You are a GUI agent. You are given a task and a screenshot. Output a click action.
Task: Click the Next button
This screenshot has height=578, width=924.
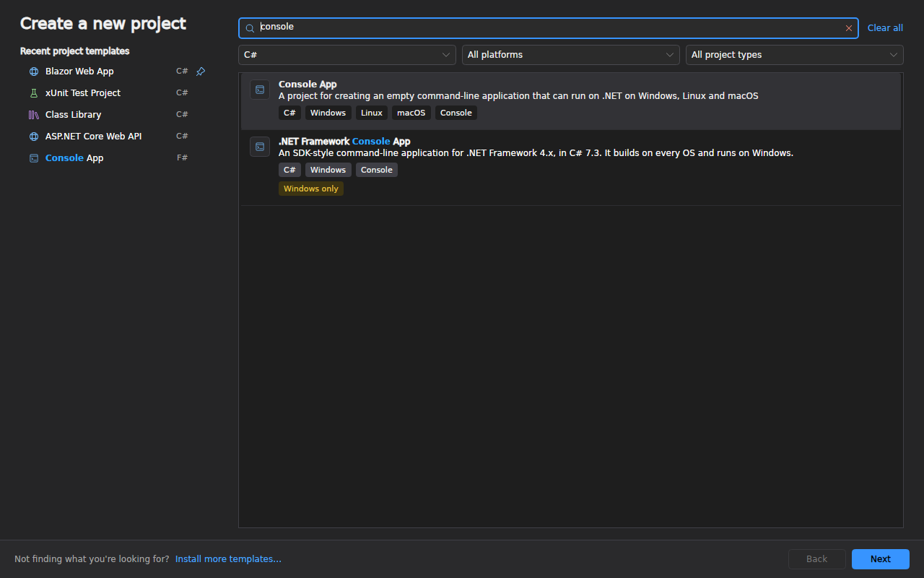[881, 559]
